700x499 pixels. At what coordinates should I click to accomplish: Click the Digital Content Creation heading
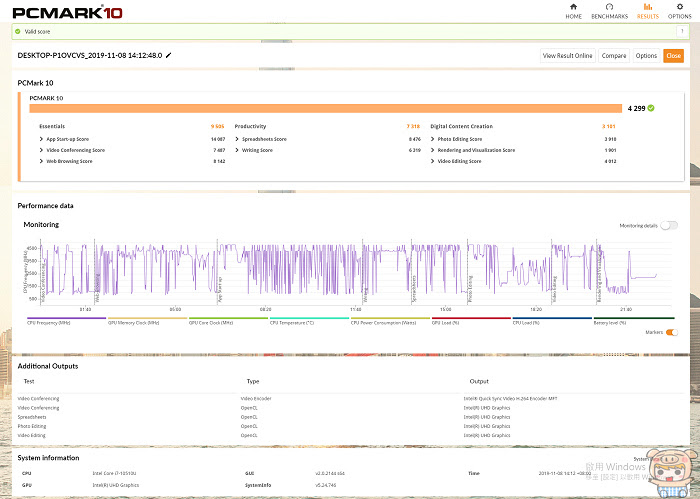pos(462,126)
